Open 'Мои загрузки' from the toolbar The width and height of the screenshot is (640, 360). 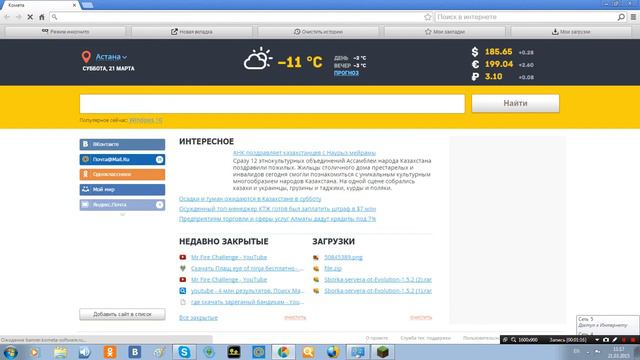point(571,31)
